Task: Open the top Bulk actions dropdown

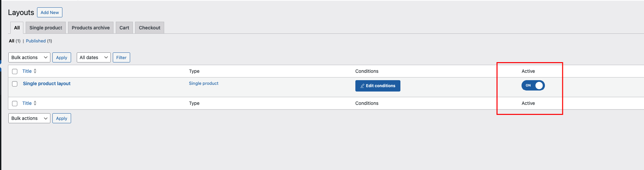Action: 29,57
